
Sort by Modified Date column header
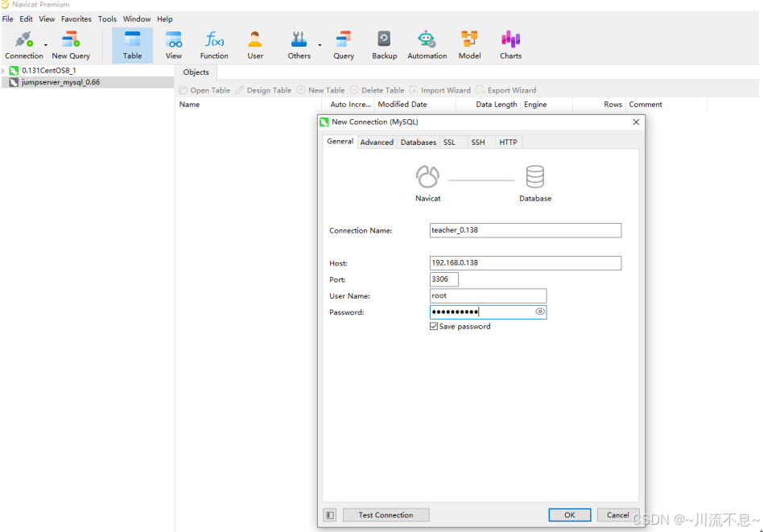pyautogui.click(x=414, y=104)
